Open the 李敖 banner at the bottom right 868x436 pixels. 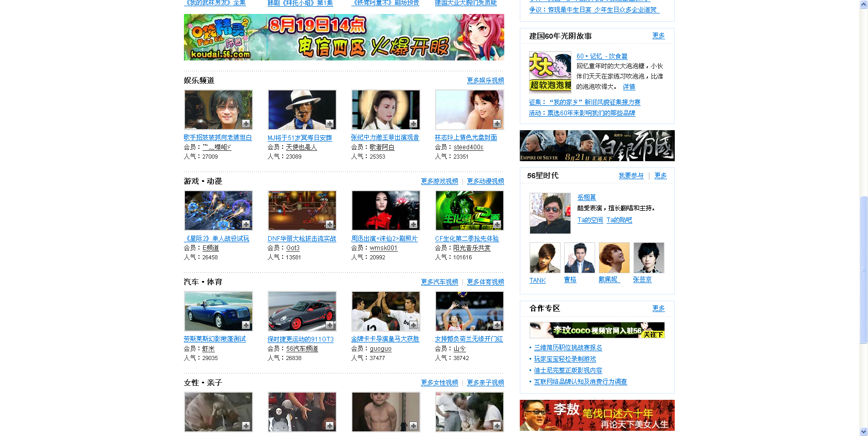597,415
